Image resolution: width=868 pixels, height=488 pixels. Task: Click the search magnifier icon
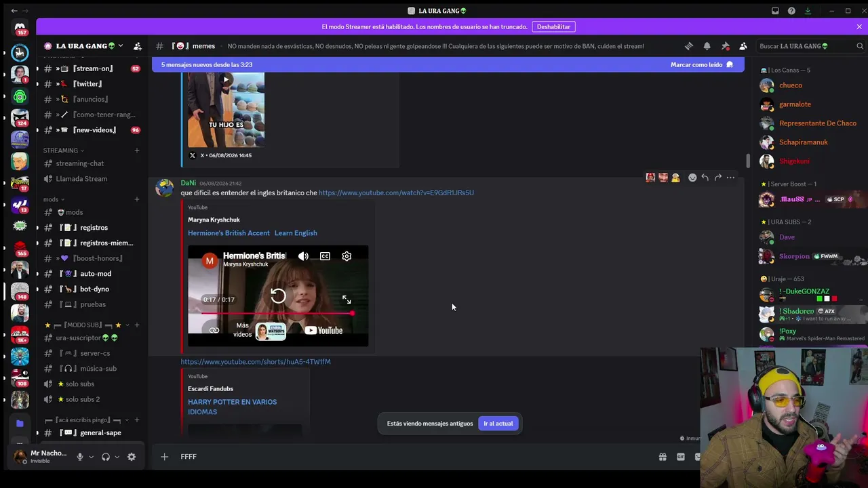tap(860, 46)
